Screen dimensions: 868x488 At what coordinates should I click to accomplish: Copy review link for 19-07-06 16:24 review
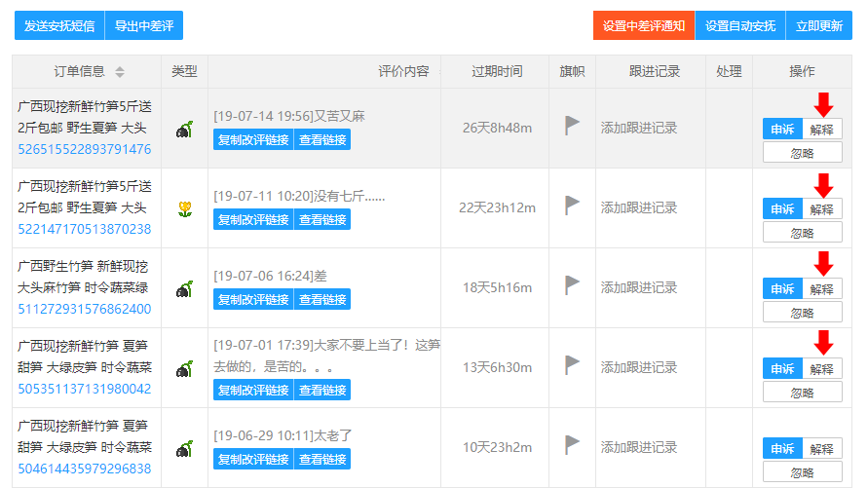pos(253,299)
